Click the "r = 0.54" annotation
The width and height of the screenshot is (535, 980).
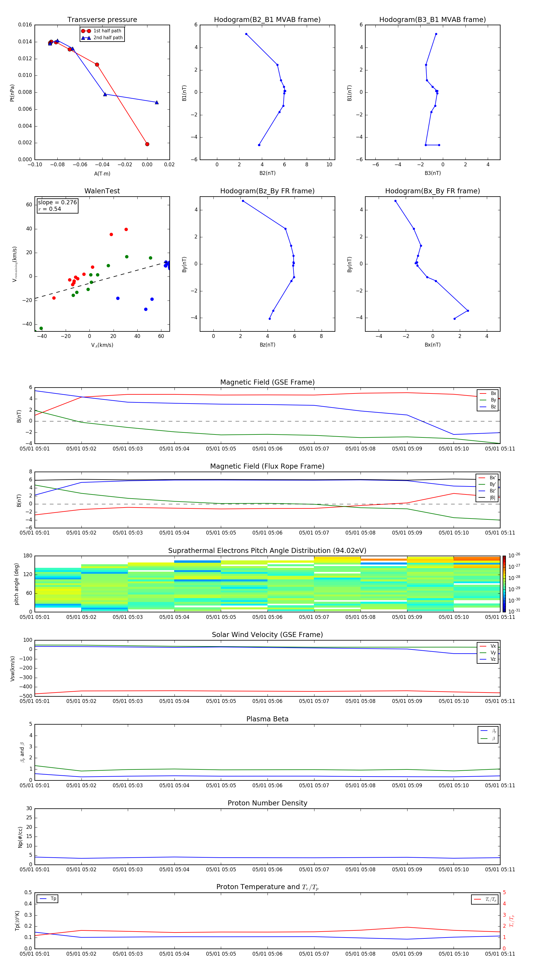[x=50, y=209]
